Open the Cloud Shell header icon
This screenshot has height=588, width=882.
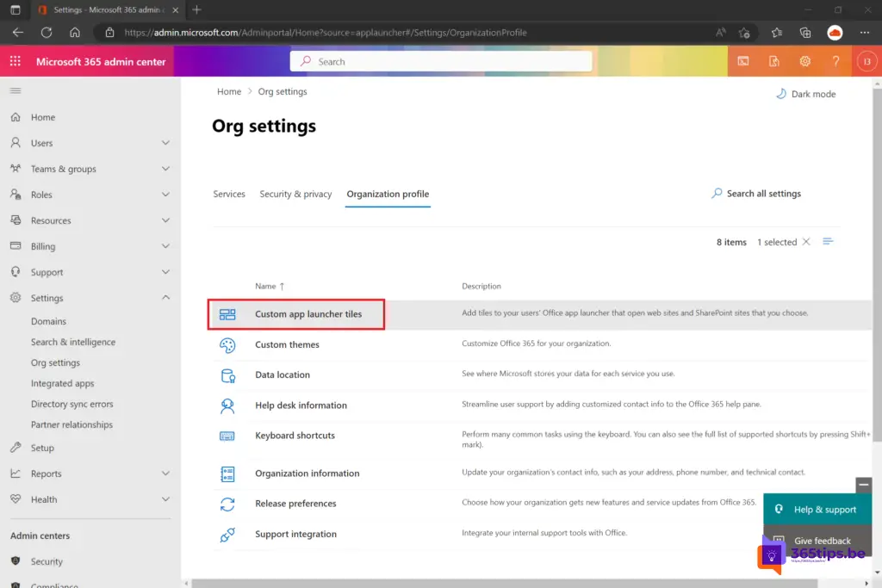743,61
